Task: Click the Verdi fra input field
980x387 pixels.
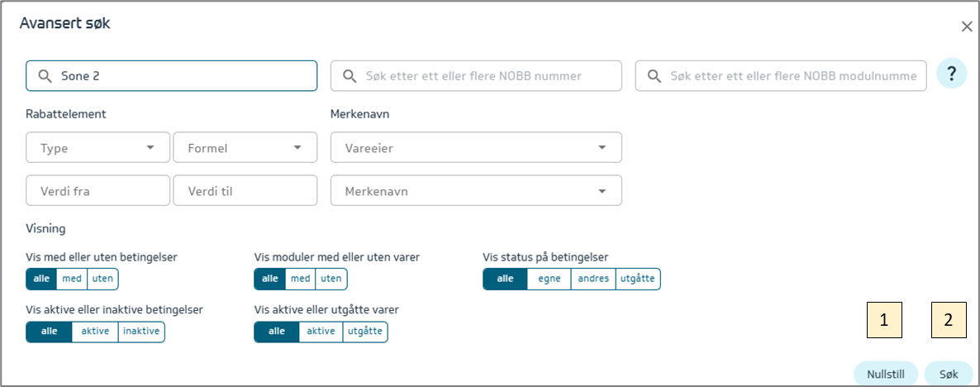Action: tap(98, 191)
